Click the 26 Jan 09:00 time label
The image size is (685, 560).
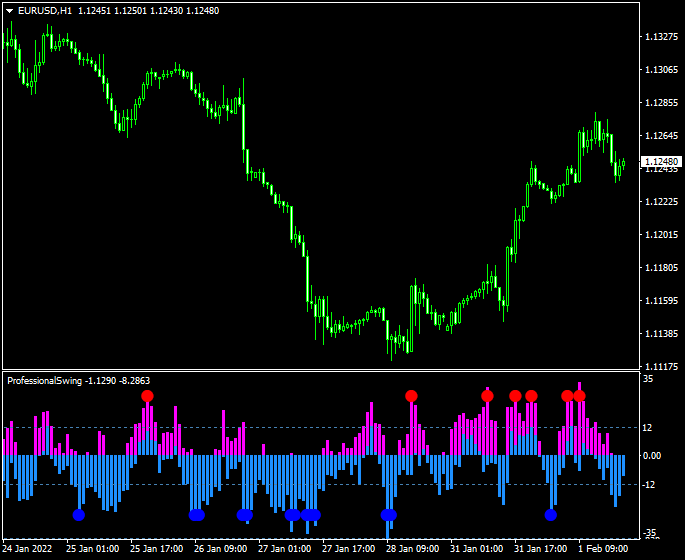[x=221, y=549]
